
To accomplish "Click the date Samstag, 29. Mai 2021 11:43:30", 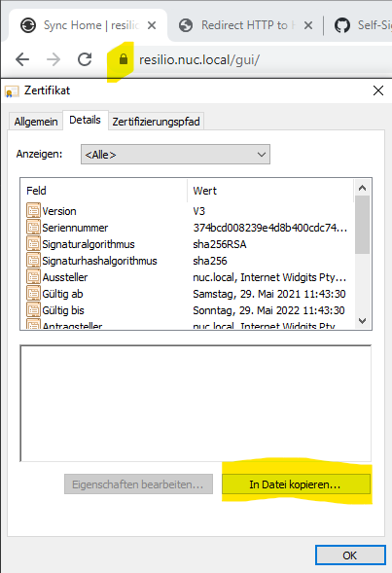I will [269, 294].
